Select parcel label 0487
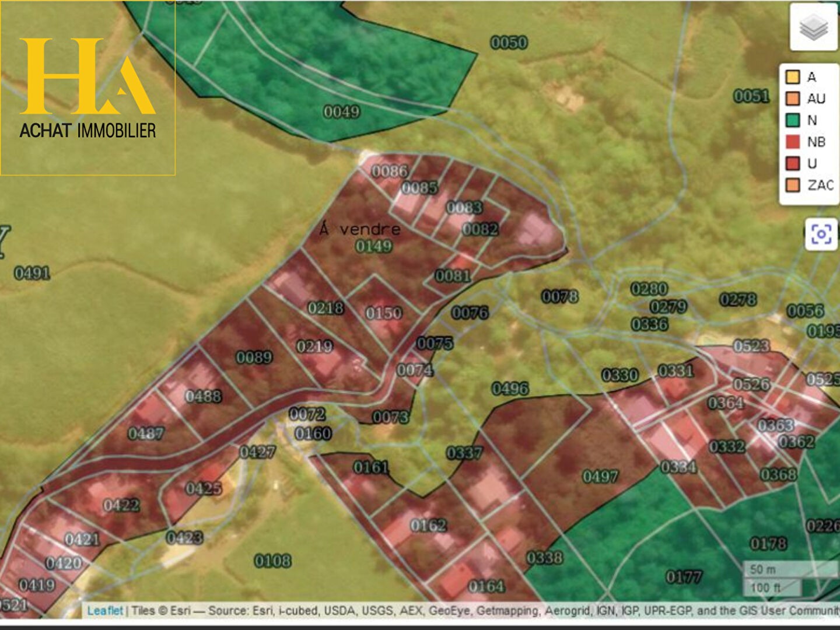The image size is (840, 630). (146, 433)
